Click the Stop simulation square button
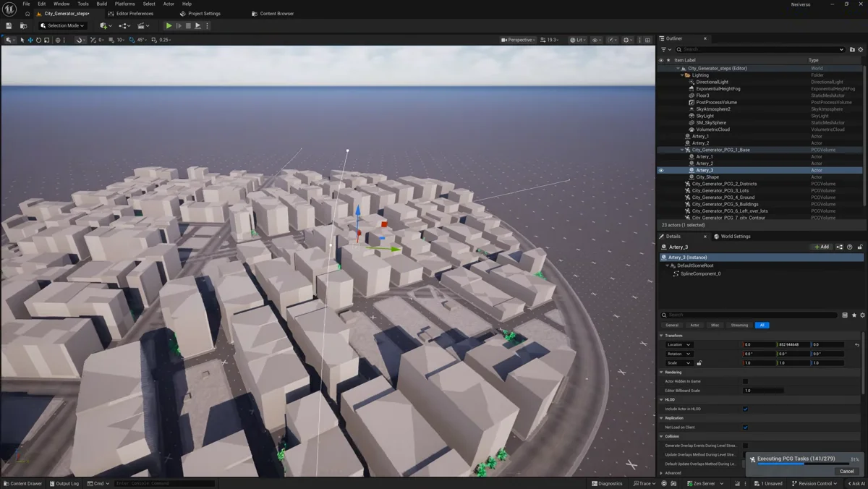This screenshot has height=489, width=868. click(188, 26)
